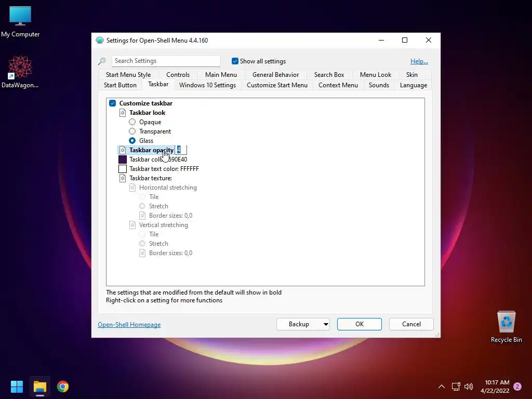Screen dimensions: 532x399
Task: Open the notification badge showing 2
Action: tap(517, 387)
